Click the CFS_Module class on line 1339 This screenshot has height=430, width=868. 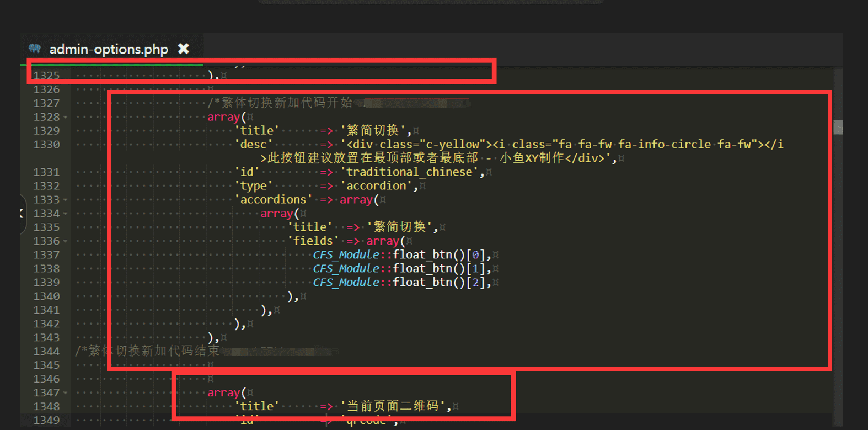346,283
